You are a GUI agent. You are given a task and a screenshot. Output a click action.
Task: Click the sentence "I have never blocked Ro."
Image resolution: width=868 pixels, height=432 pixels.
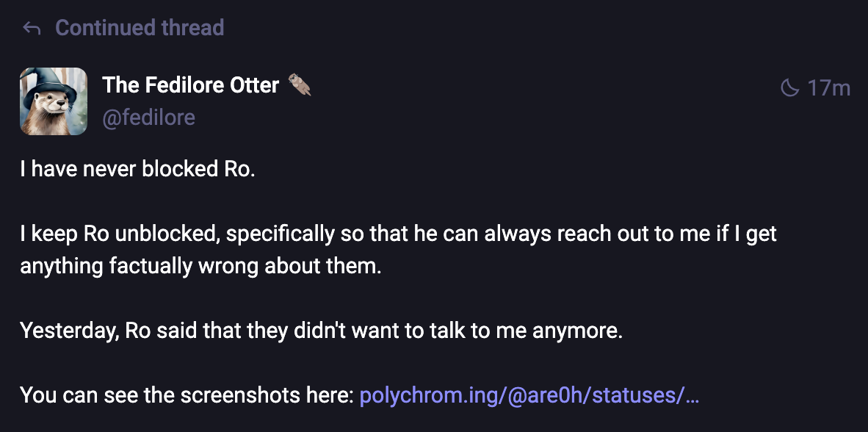point(137,169)
